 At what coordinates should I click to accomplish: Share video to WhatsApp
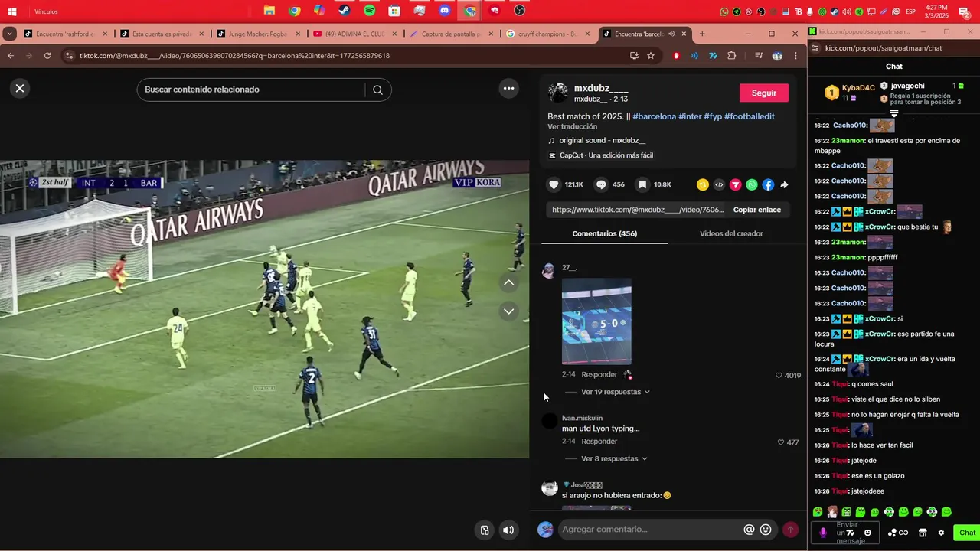[x=752, y=184]
